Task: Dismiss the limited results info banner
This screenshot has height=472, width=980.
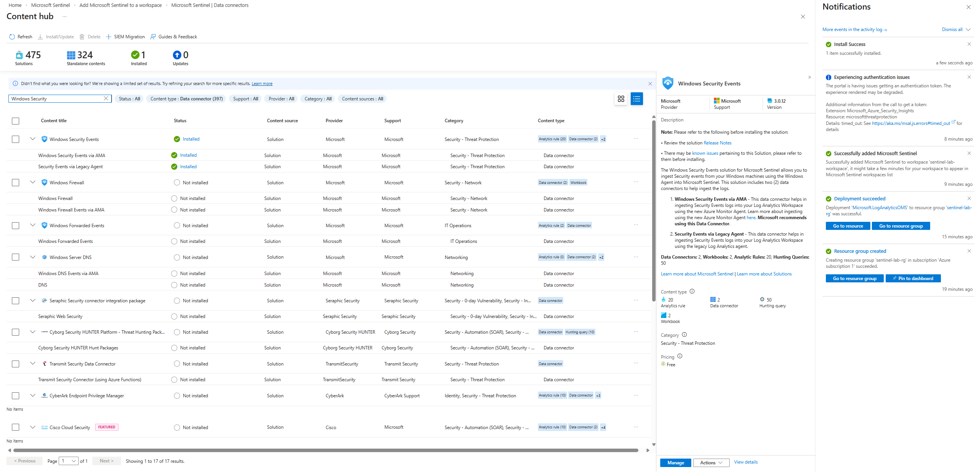Action: [650, 84]
